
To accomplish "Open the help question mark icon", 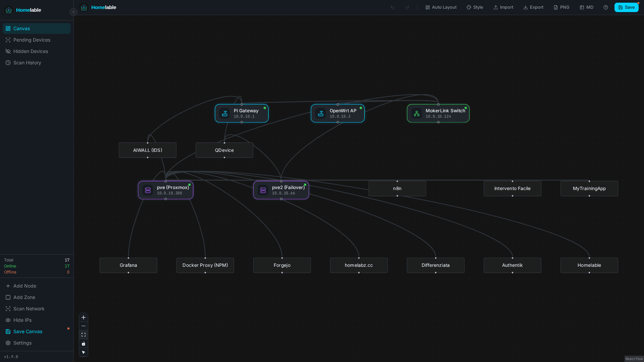I will (605, 7).
